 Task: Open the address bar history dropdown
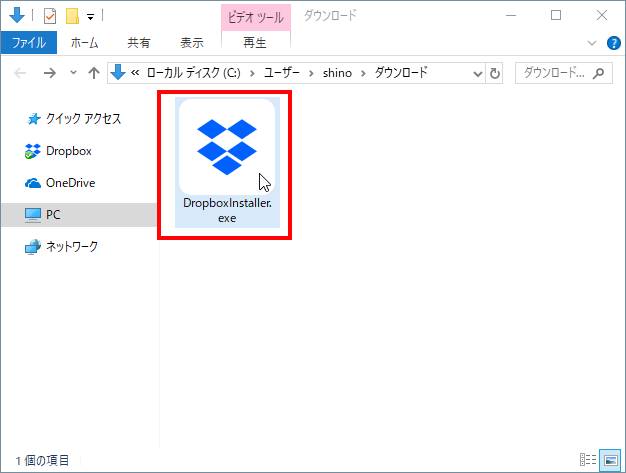(477, 73)
